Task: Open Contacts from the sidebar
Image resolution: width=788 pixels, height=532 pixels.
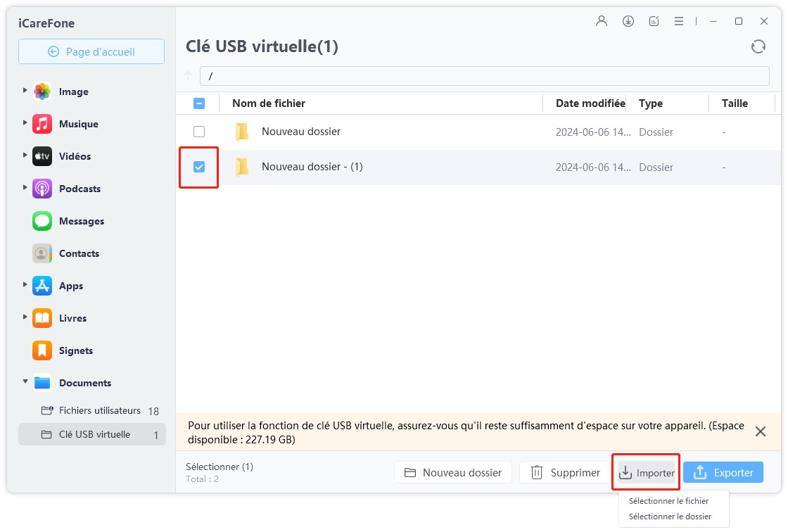Action: click(42, 253)
